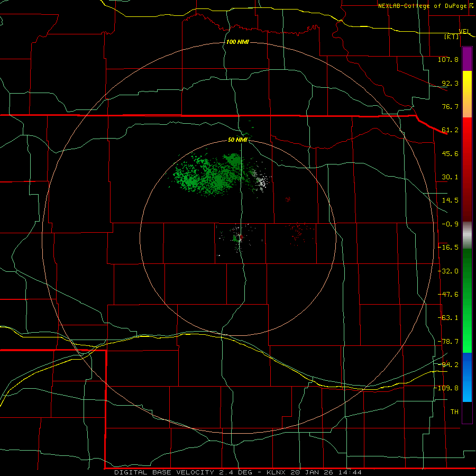Select the -0.9 velocity scale value

pos(450,224)
